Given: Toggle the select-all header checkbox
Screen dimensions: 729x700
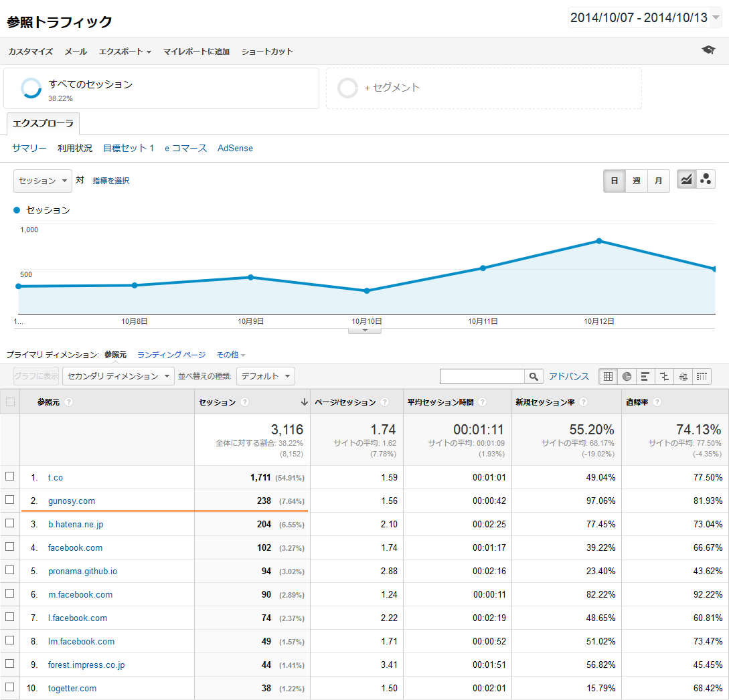Looking at the screenshot, I should pyautogui.click(x=9, y=402).
